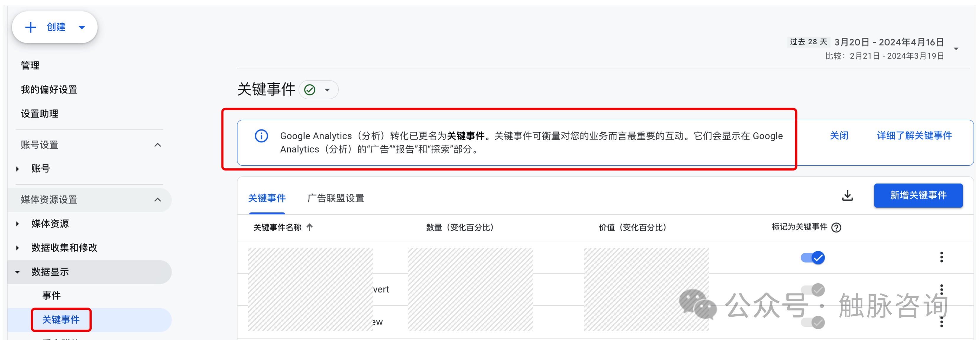Open three-dot menu for first event row

[x=941, y=257]
